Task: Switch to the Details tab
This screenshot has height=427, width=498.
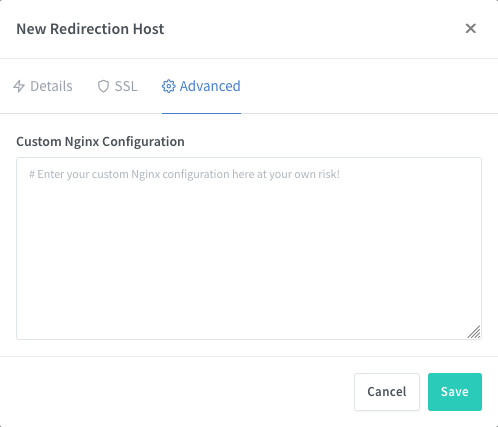Action: click(43, 86)
